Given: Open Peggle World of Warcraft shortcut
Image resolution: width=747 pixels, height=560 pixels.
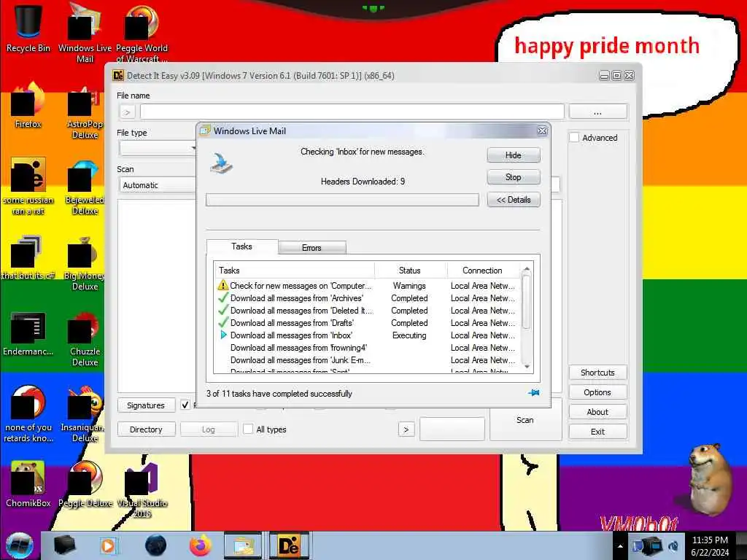Looking at the screenshot, I should click(x=142, y=32).
